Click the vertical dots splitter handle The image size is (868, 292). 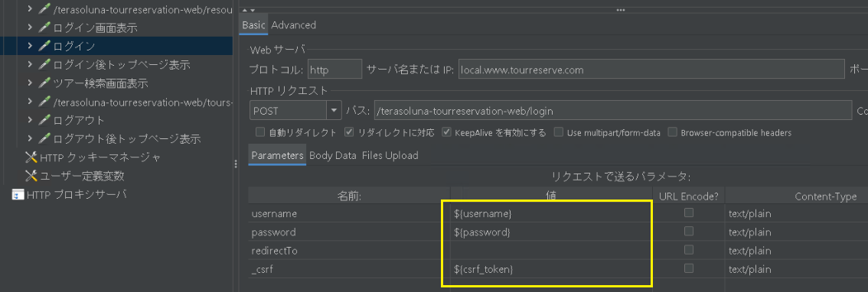(236, 164)
